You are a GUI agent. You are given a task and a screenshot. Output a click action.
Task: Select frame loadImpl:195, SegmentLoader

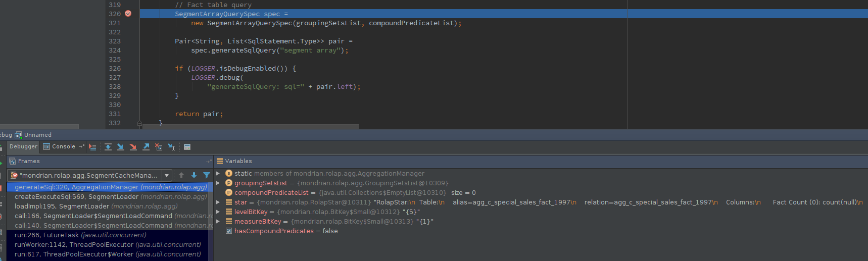click(x=110, y=206)
